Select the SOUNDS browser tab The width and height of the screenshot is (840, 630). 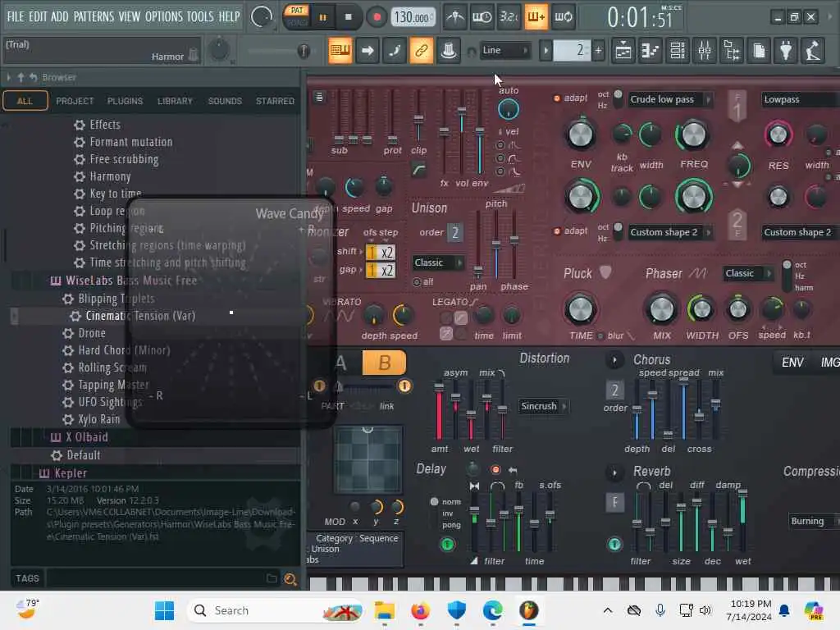coord(225,101)
